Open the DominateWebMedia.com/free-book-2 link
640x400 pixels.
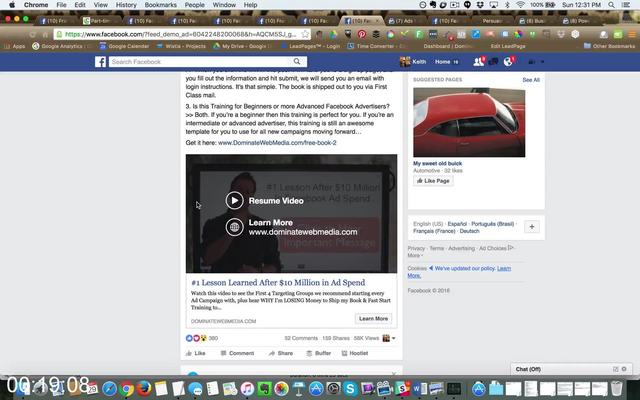(277, 142)
